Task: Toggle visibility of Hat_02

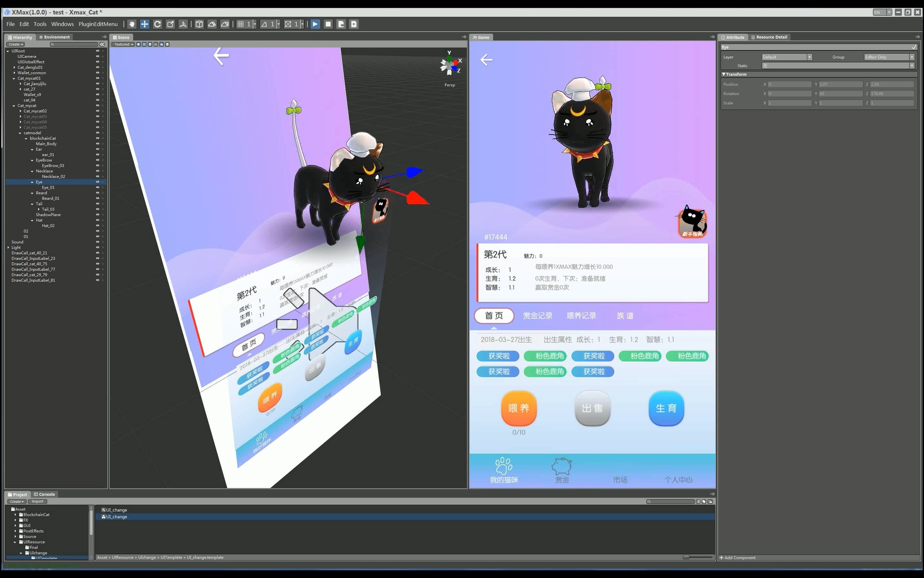Action: click(x=97, y=225)
